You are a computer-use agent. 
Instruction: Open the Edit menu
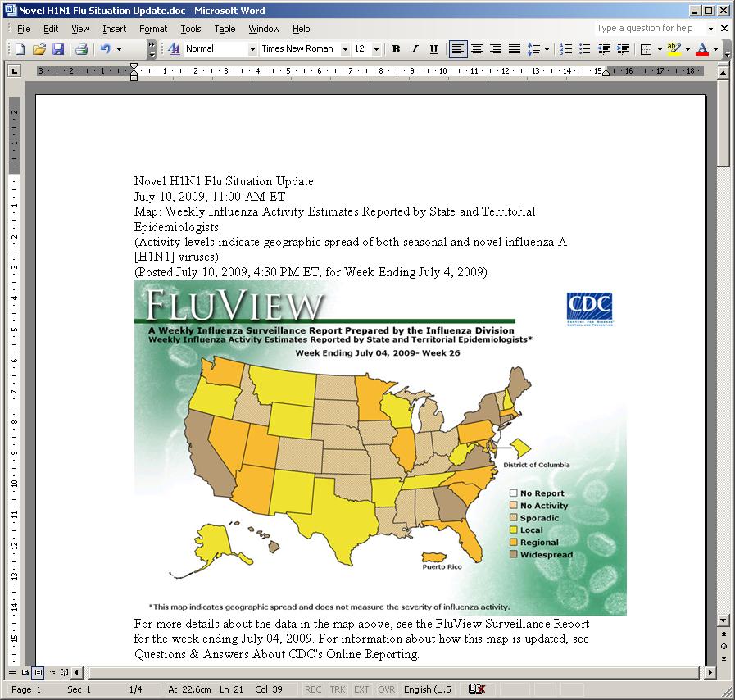coord(51,29)
